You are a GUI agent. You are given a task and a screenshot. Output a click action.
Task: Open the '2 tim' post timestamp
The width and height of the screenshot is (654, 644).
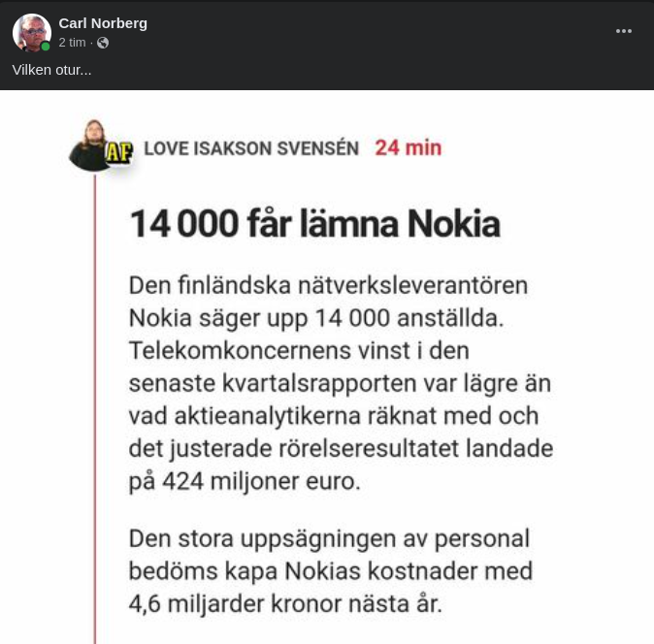[72, 43]
